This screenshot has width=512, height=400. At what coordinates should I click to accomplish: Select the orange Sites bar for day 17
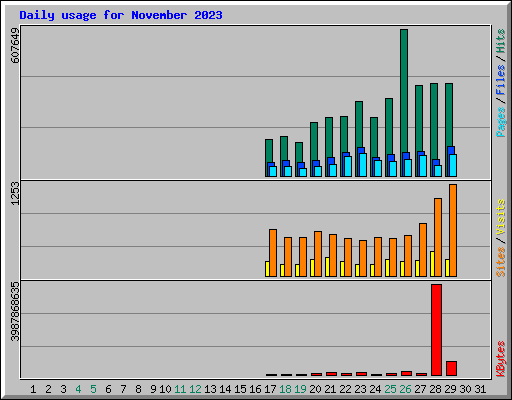pos(273,253)
